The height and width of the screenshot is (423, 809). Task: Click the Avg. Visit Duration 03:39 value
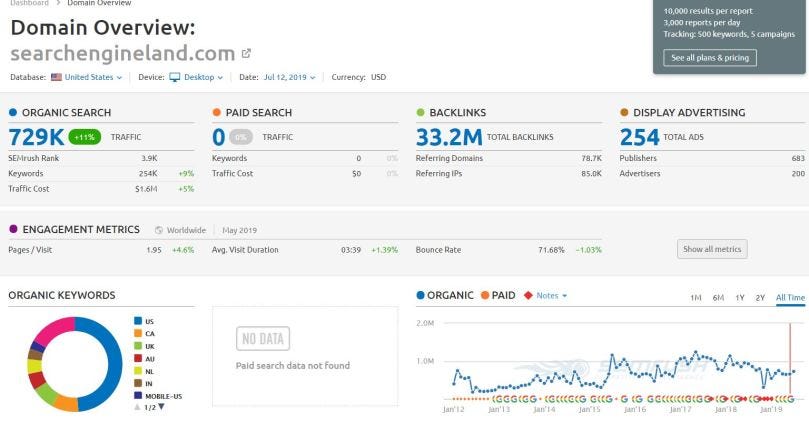[x=351, y=250]
